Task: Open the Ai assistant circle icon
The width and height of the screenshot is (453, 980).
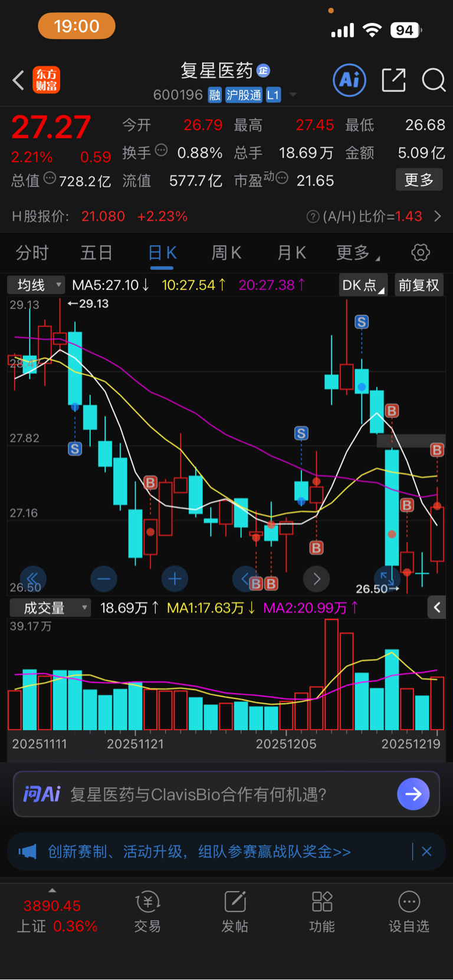Action: point(349,80)
